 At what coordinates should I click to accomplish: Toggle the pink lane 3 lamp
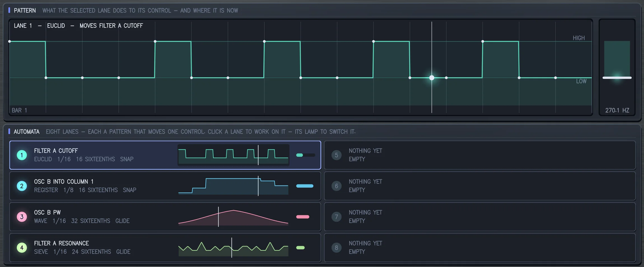(x=22, y=217)
